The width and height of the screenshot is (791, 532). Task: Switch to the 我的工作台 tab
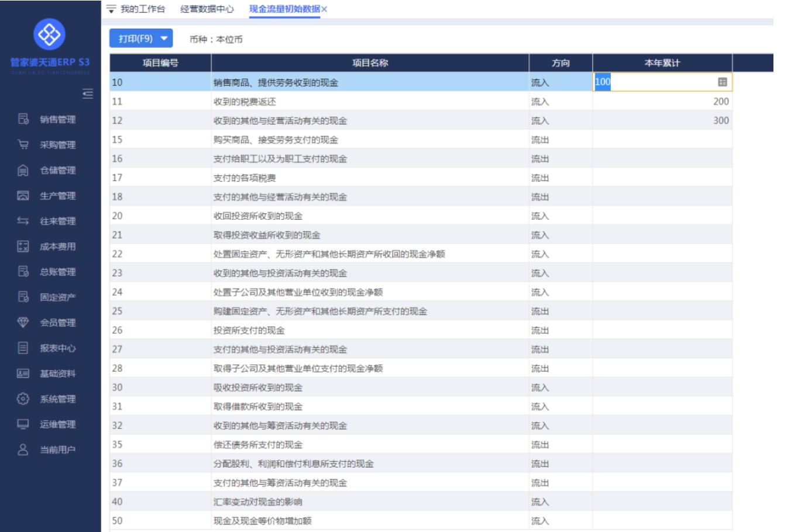tap(143, 9)
